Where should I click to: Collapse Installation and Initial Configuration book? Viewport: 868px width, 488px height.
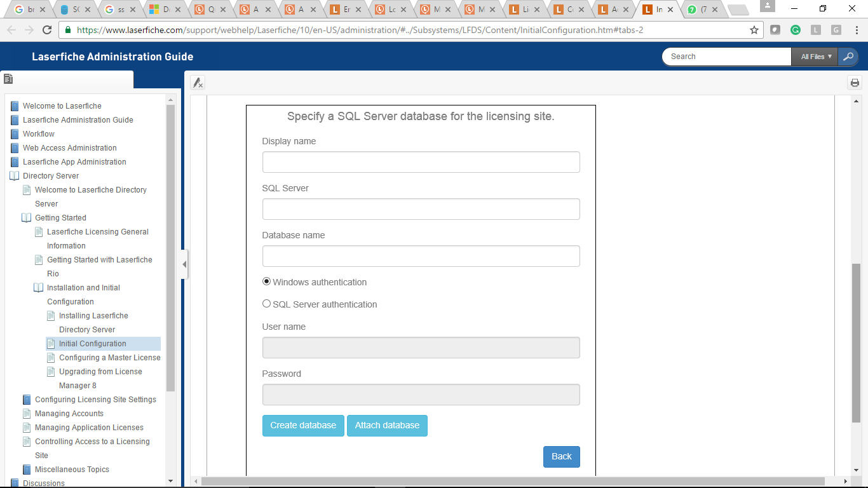point(39,288)
